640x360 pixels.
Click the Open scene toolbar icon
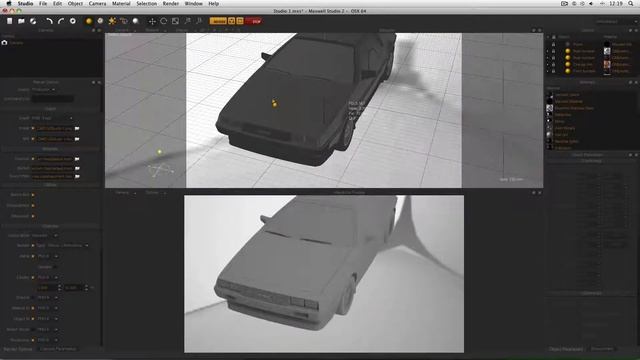[x=21, y=21]
